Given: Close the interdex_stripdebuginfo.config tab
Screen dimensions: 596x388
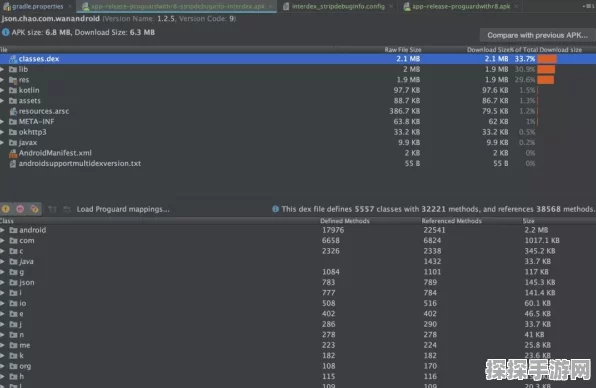Looking at the screenshot, I should click(x=391, y=6).
